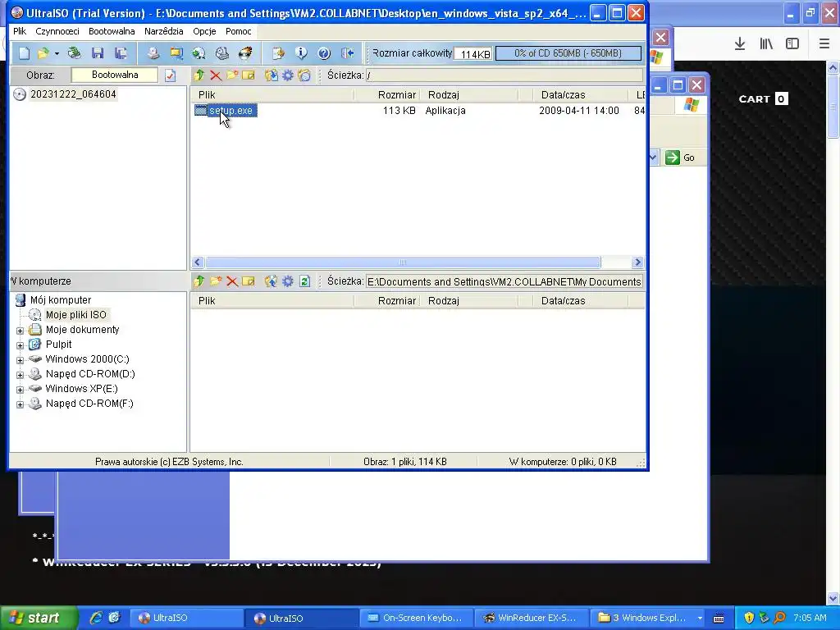Click the Mount to virtual drive icon
Screen dimensions: 840x630
pyautogui.click(x=221, y=53)
